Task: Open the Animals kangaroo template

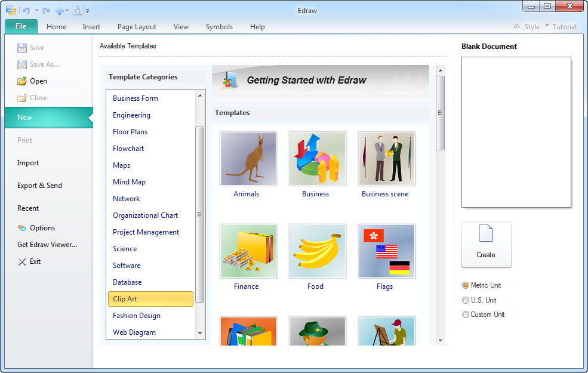Action: (x=248, y=159)
